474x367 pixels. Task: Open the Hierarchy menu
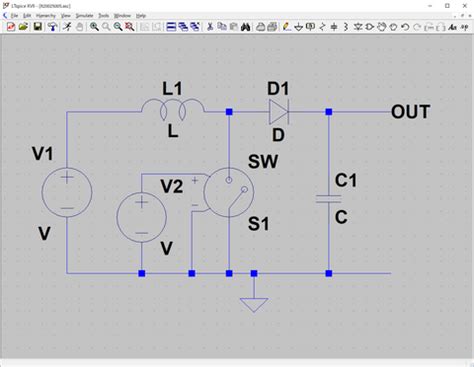coord(46,16)
